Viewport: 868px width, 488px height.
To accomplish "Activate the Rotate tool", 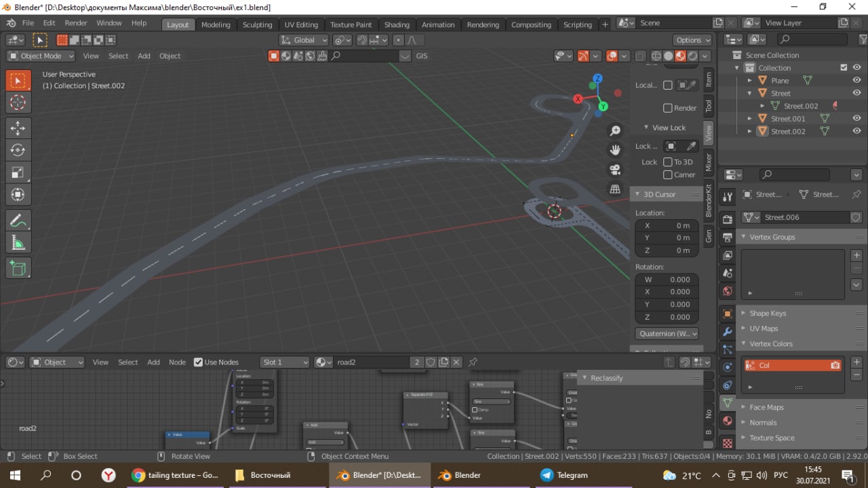I will coord(18,150).
